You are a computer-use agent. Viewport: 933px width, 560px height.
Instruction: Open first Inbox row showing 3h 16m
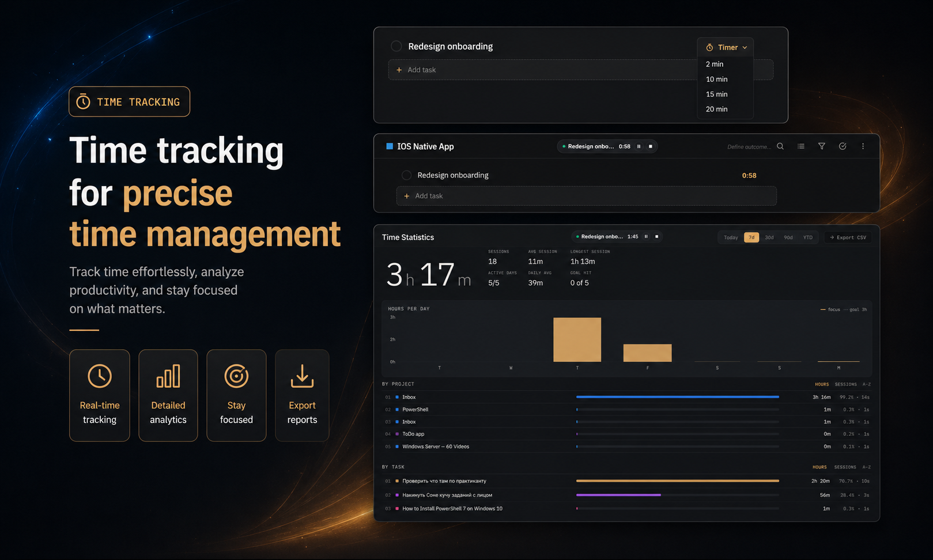pos(626,397)
